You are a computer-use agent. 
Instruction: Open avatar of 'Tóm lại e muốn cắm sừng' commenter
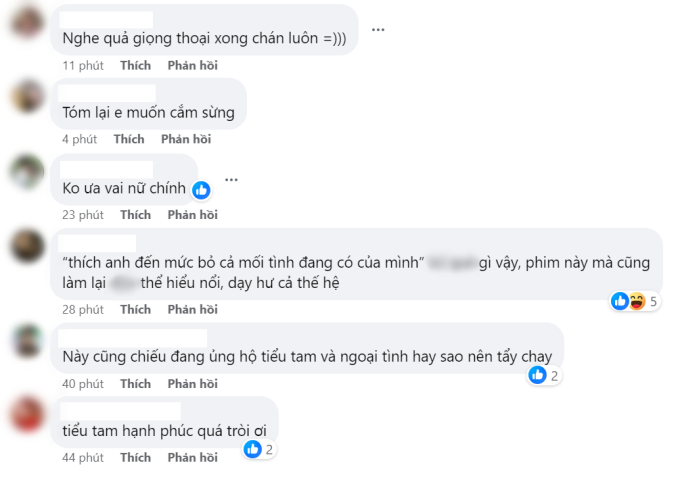point(26,99)
